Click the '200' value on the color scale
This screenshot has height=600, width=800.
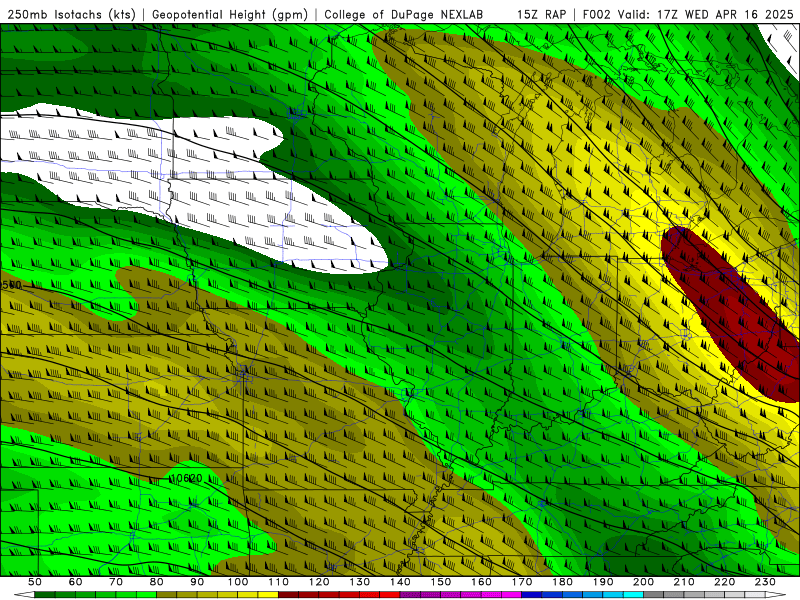[x=644, y=582]
